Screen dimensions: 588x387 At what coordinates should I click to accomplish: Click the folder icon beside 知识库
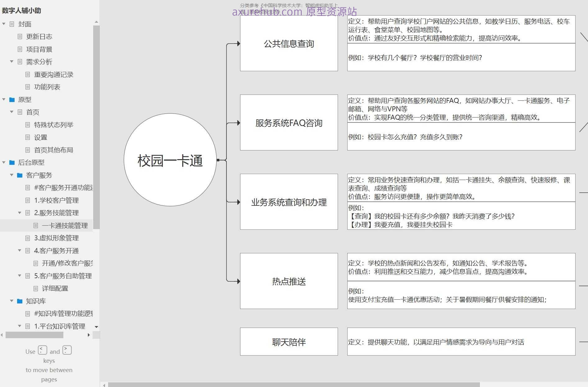pos(20,301)
